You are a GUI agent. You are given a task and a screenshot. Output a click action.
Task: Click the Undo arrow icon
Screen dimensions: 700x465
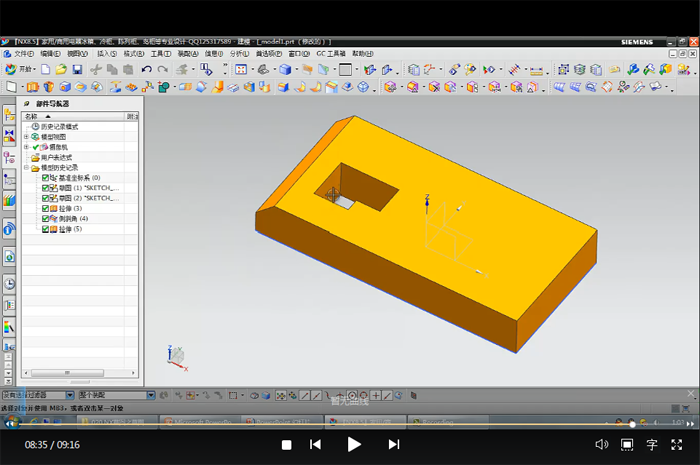tap(147, 70)
